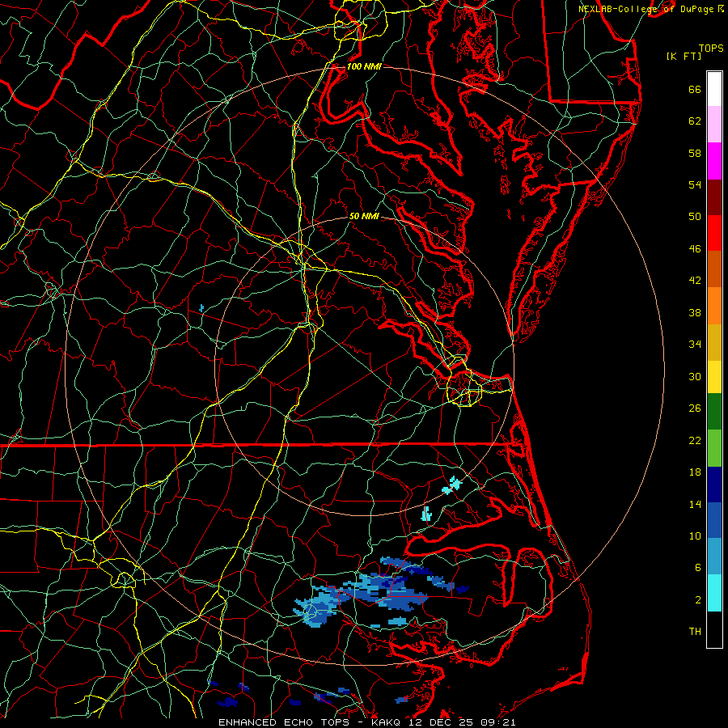Click the TOPS legend title
This screenshot has height=728, width=728.
pos(711,48)
